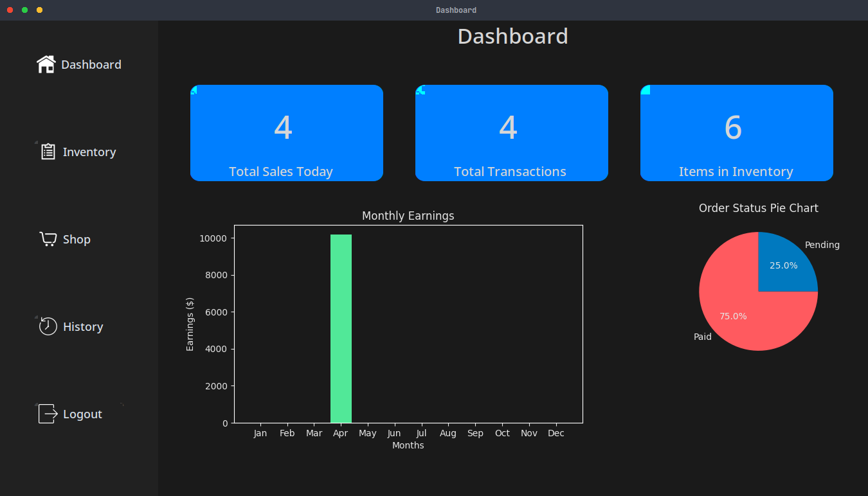868x496 pixels.
Task: Click the Feb month axis label
Action: (x=287, y=434)
